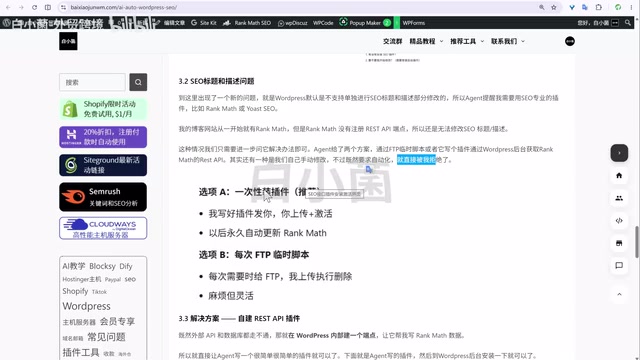The image size is (640, 360).
Task: Select the Dify tag
Action: (x=126, y=266)
